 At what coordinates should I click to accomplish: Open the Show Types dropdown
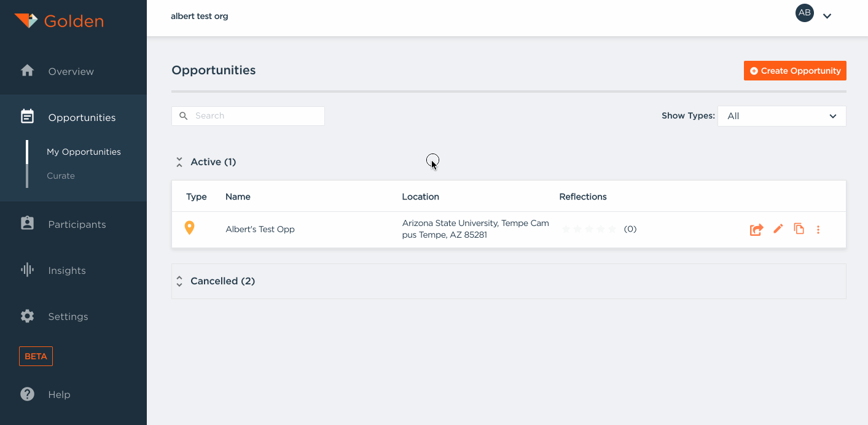(x=781, y=115)
